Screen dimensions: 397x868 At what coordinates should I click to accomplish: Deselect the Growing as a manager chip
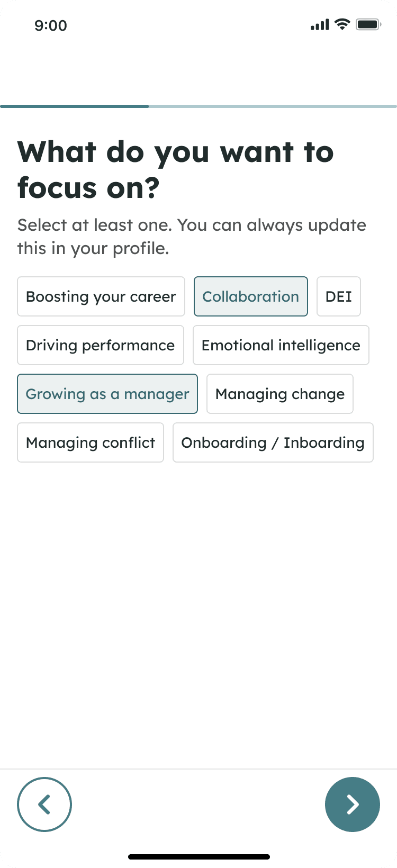coord(107,394)
